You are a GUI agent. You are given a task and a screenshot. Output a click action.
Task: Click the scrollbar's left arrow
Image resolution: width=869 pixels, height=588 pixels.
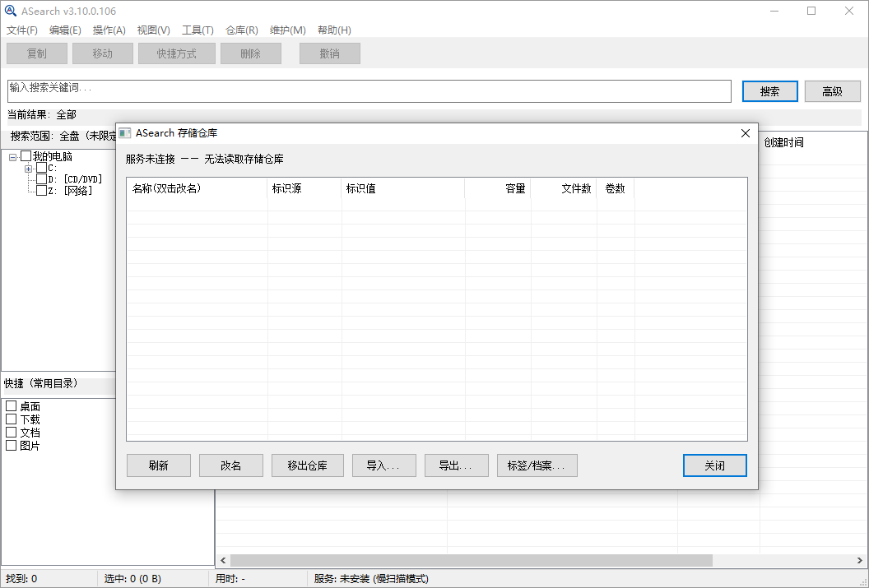click(x=223, y=560)
